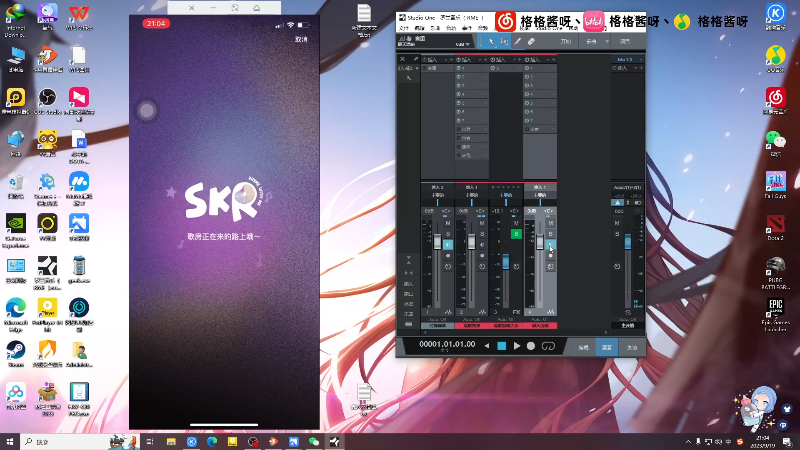Viewport: 800px width, 450px height.
Task: Open the 编辑 menu in Studio One
Action: 420,28
